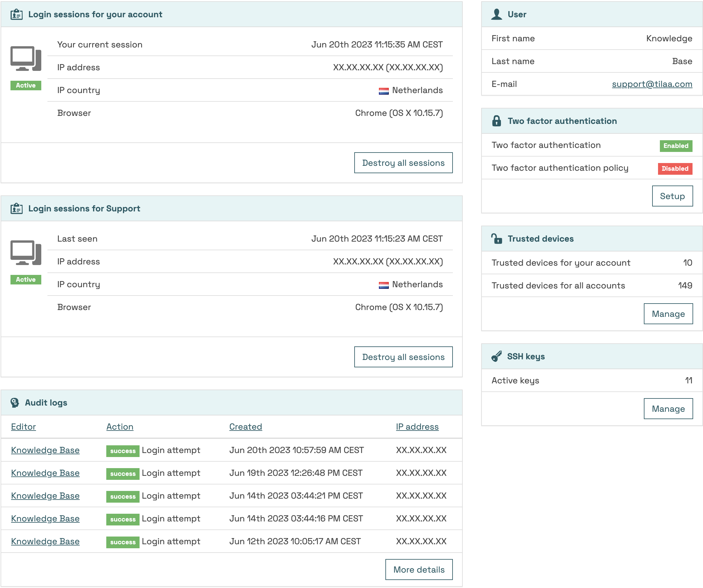Image resolution: width=703 pixels, height=588 pixels.
Task: Open Knowledge Base editor link for Jun 12th entry
Action: [45, 541]
